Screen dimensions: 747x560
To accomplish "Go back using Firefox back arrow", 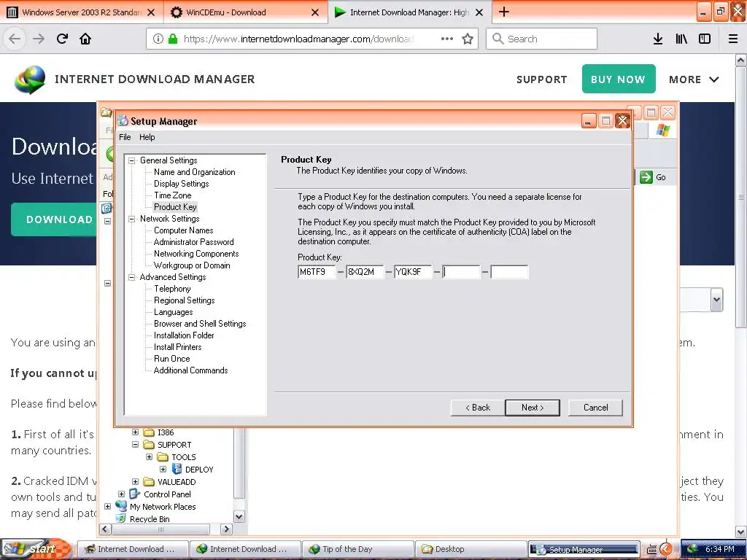I will [x=15, y=39].
